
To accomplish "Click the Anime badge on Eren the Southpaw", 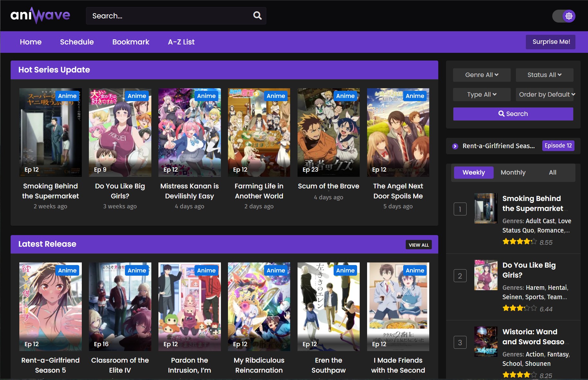I will pyautogui.click(x=345, y=271).
